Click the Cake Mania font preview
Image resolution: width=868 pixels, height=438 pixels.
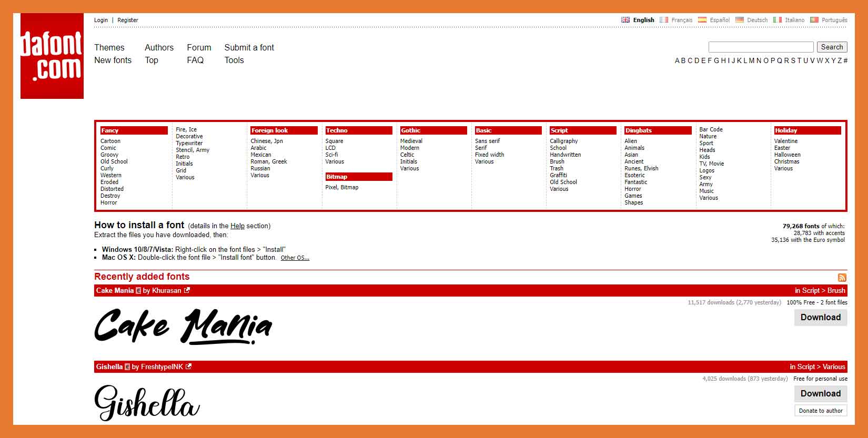pos(183,326)
